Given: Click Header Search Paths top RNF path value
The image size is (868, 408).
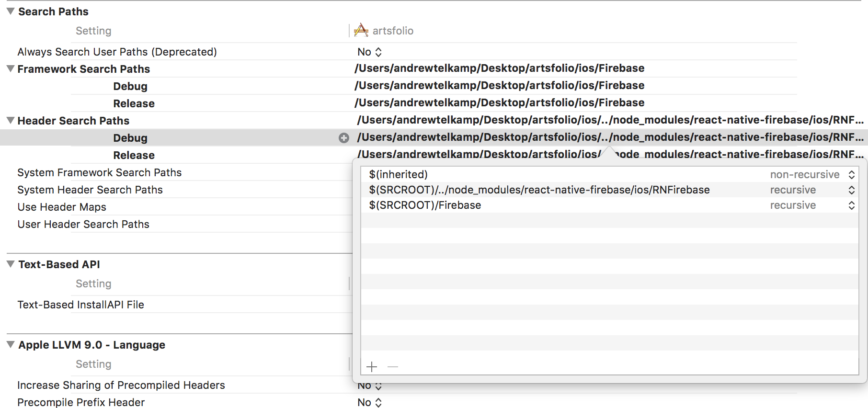Looking at the screenshot, I should pos(611,120).
